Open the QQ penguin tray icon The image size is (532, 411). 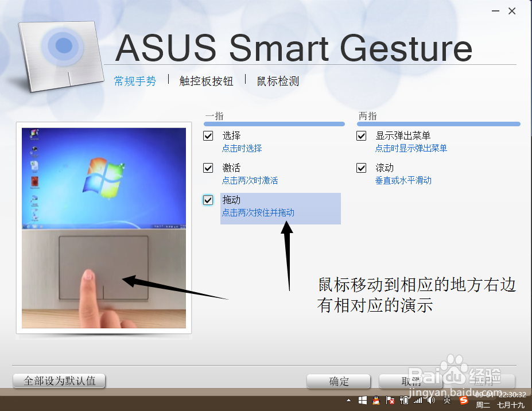point(376,401)
